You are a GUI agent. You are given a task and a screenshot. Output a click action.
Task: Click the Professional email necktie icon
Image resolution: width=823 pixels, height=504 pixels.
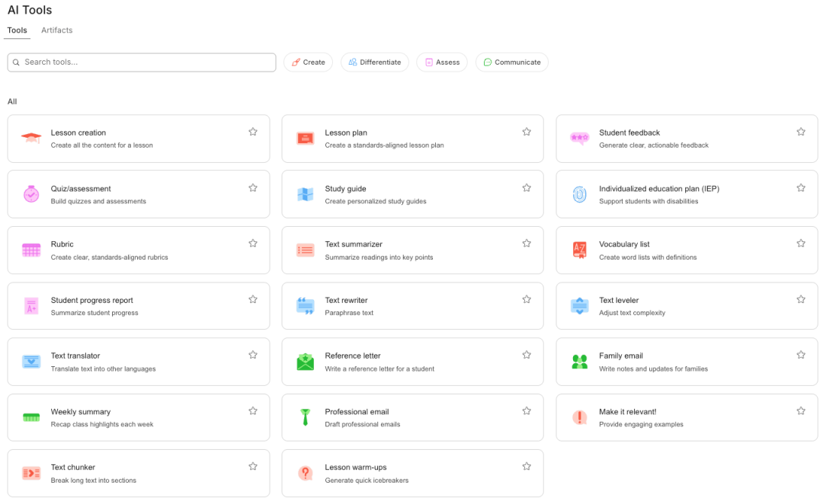(305, 417)
